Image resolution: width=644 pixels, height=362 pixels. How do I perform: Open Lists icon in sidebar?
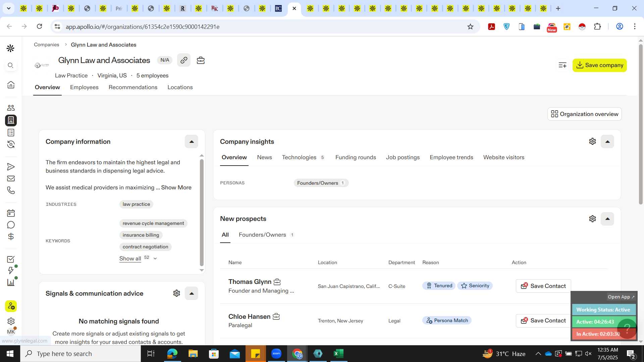click(x=11, y=133)
